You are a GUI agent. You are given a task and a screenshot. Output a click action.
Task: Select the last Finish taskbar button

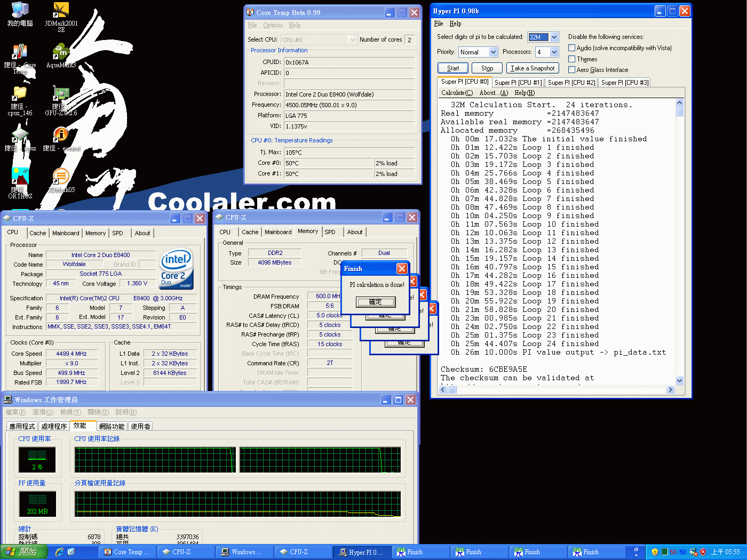tap(597, 552)
